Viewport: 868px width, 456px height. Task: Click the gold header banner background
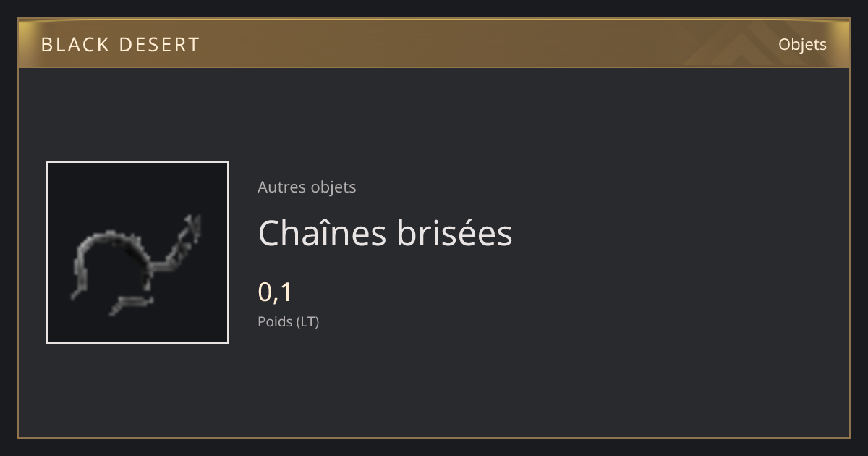click(x=434, y=44)
